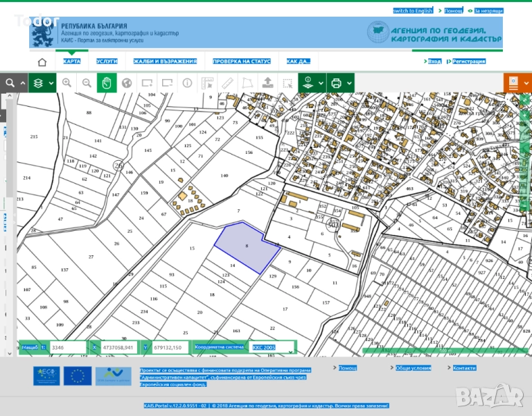Click the highlighted blue parcel 8
The height and width of the screenshot is (416, 532).
pyautogui.click(x=246, y=245)
